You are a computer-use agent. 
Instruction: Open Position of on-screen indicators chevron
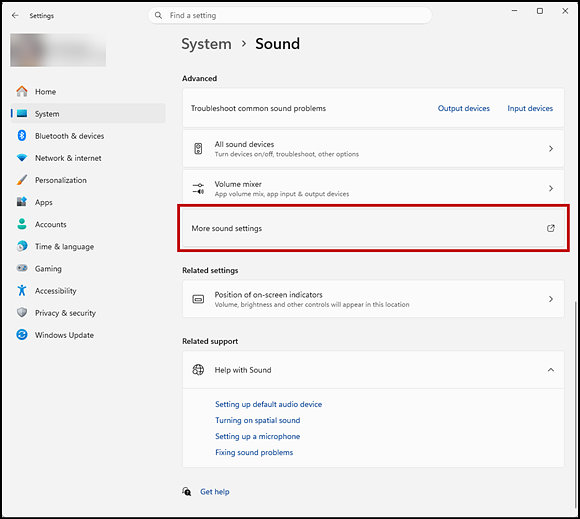tap(551, 299)
